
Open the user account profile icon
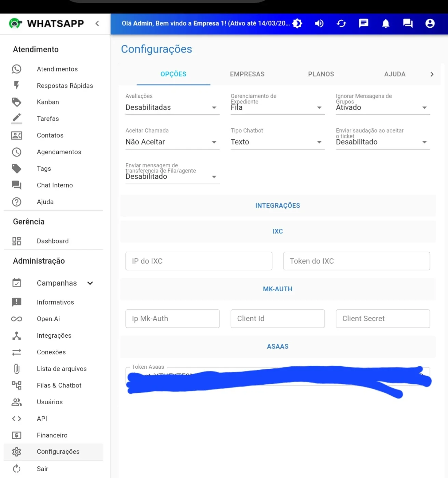click(430, 23)
